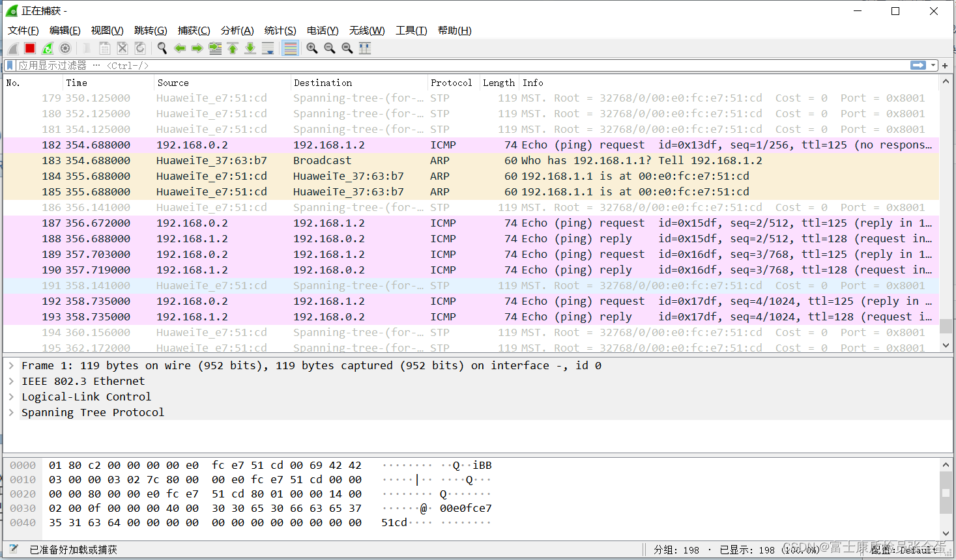
Task: Open the 文件(F) menu
Action: 23,31
